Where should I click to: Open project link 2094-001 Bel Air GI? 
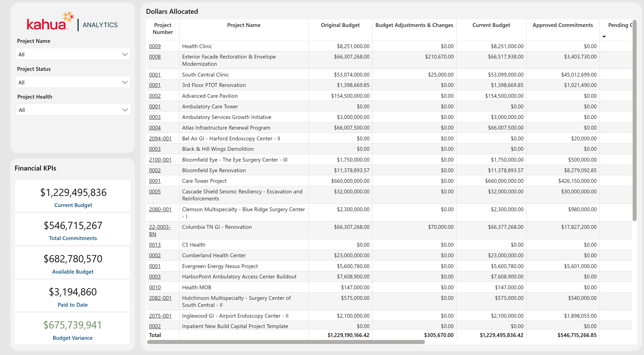160,139
